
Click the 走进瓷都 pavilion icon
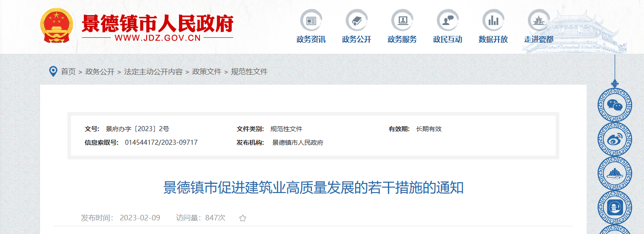tap(539, 20)
